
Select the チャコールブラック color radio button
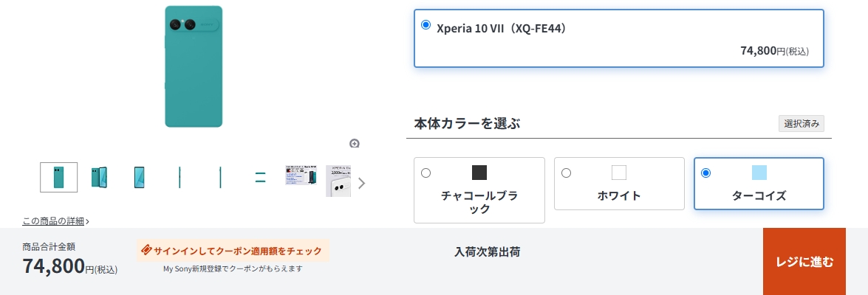pos(426,173)
